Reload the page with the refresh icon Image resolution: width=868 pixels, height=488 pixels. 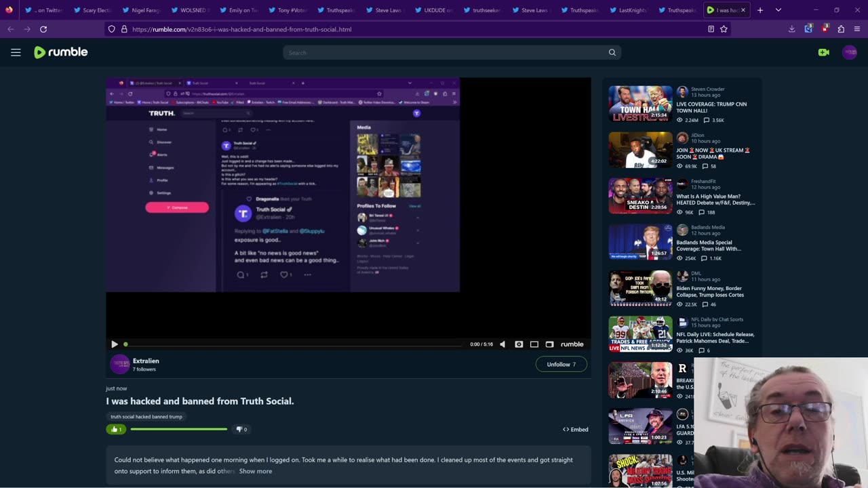(x=43, y=29)
